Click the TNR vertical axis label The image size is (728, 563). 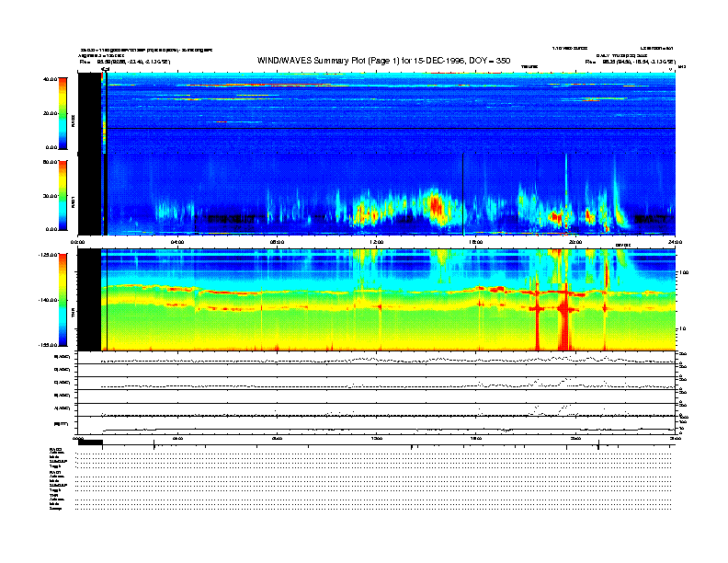click(x=73, y=314)
